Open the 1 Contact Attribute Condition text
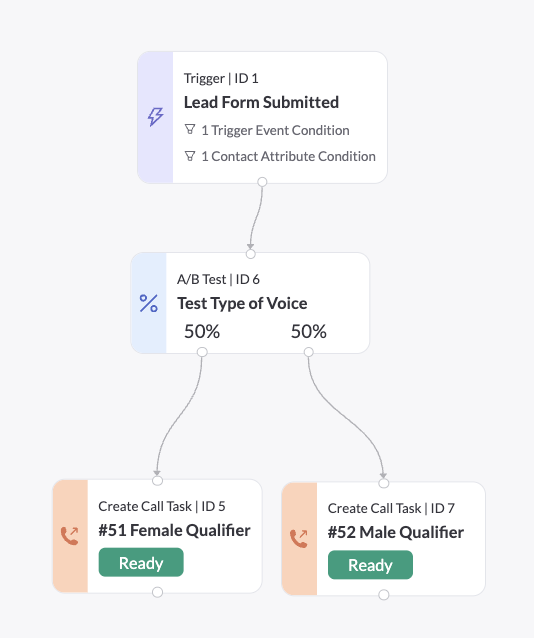The image size is (534, 638). (x=289, y=156)
